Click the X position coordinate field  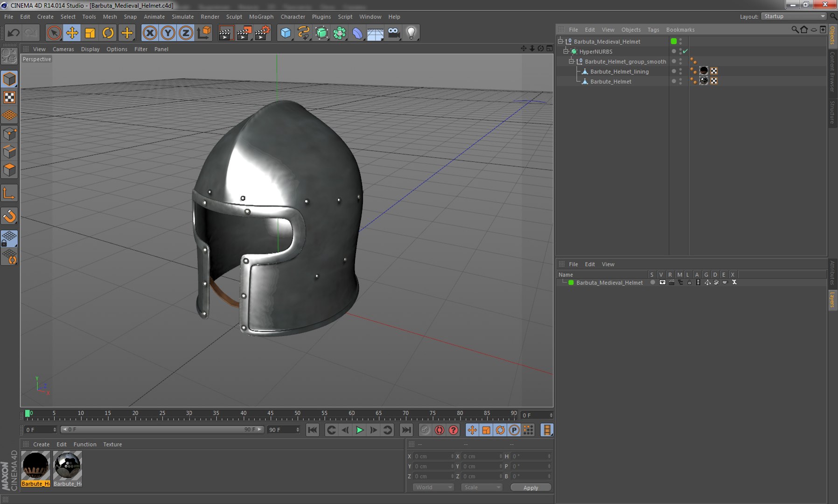(433, 456)
